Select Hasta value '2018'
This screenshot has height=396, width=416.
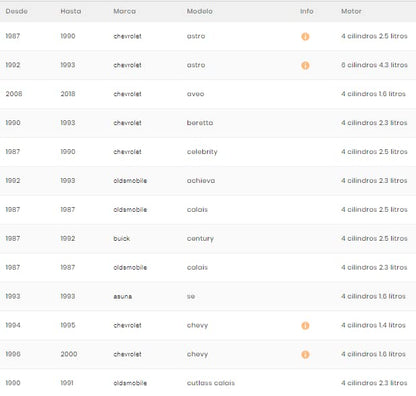[x=68, y=94]
